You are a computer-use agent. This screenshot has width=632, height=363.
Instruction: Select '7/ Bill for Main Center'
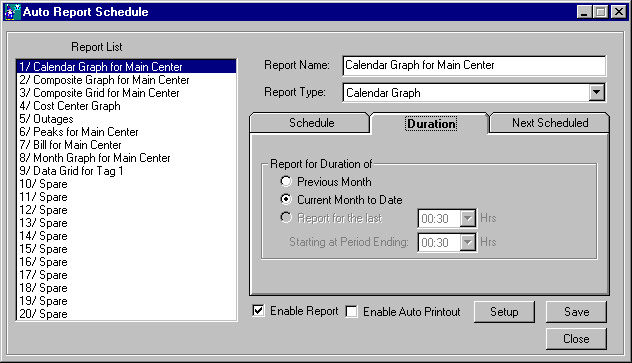[126, 145]
